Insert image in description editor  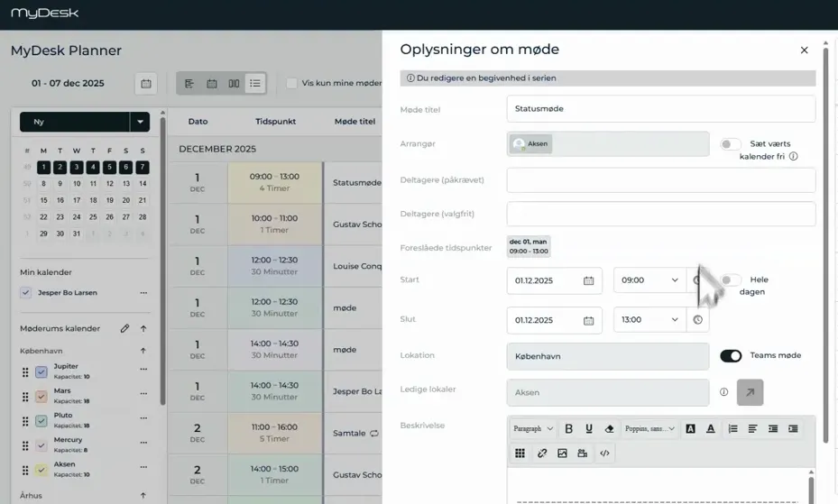click(x=562, y=454)
